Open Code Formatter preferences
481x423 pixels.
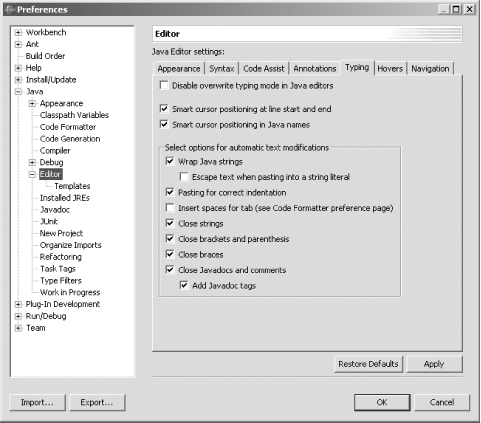pyautogui.click(x=68, y=127)
